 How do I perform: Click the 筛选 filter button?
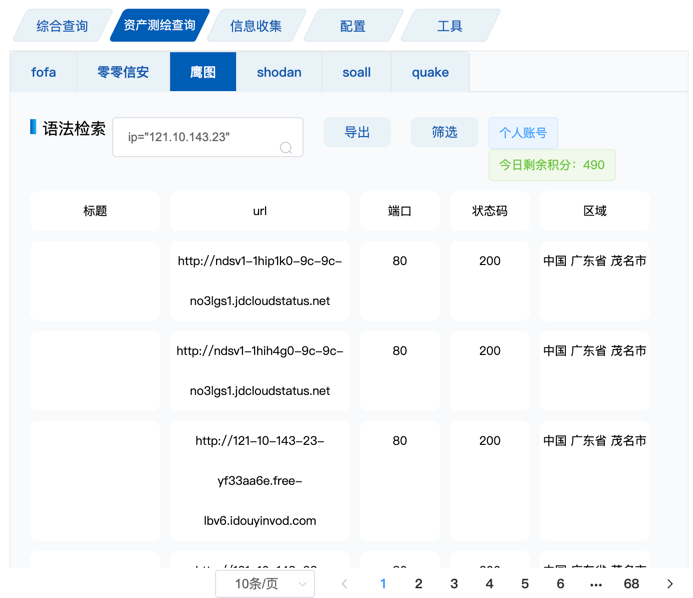pyautogui.click(x=445, y=132)
